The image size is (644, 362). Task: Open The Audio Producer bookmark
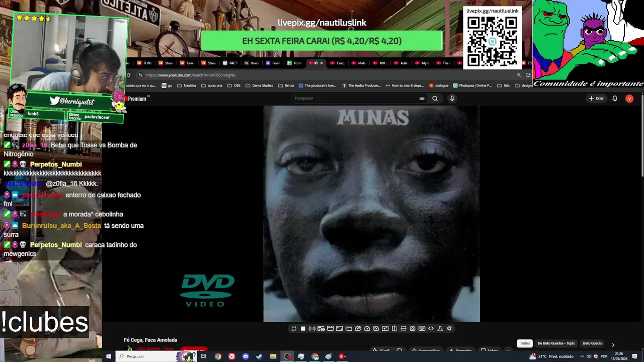tap(361, 85)
